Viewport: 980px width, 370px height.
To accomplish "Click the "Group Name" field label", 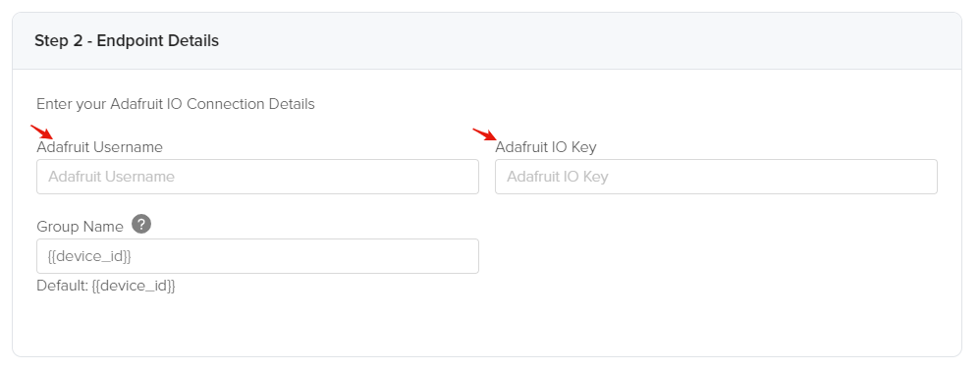I will pos(80,227).
